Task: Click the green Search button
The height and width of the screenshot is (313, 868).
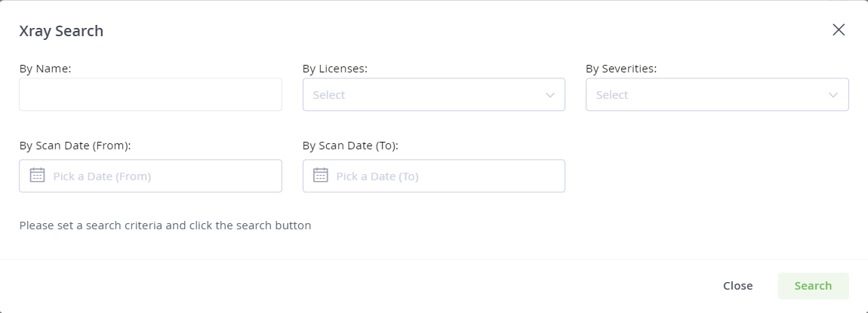Action: tap(813, 286)
